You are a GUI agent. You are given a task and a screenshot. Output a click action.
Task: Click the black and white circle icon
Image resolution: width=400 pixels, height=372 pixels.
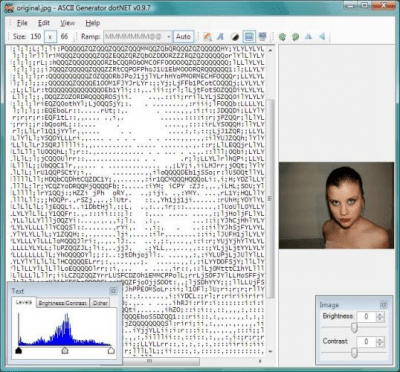click(x=235, y=37)
